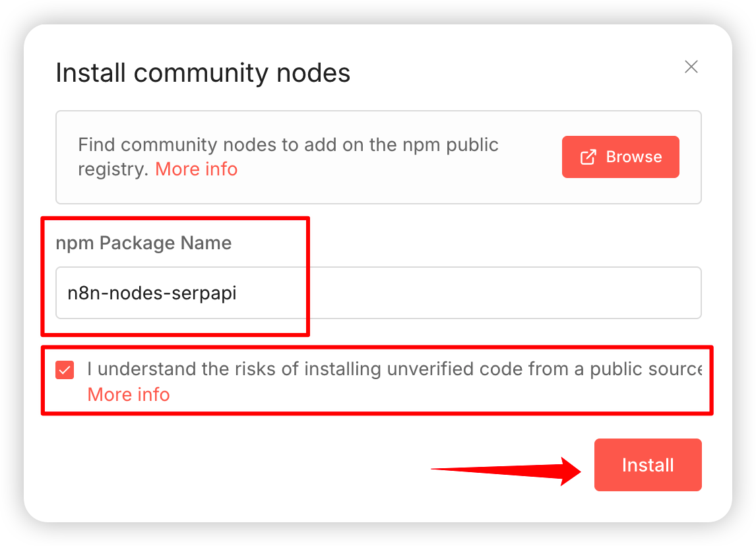Click the npm Package Name input field
Screen dimensions: 756x546
click(x=378, y=293)
